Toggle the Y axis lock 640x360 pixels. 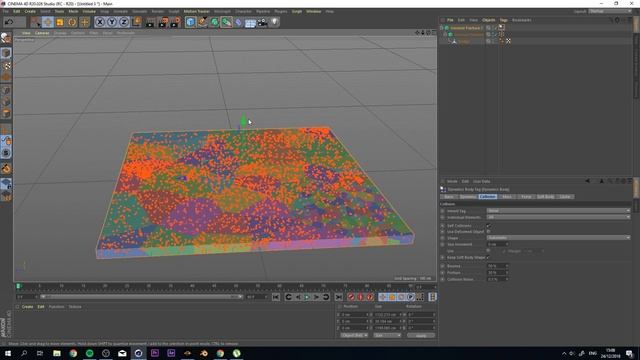click(112, 22)
